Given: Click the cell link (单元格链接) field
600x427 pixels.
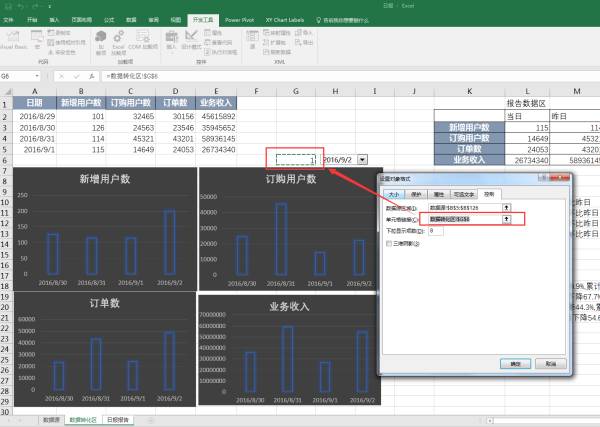Looking at the screenshot, I should tap(465, 219).
